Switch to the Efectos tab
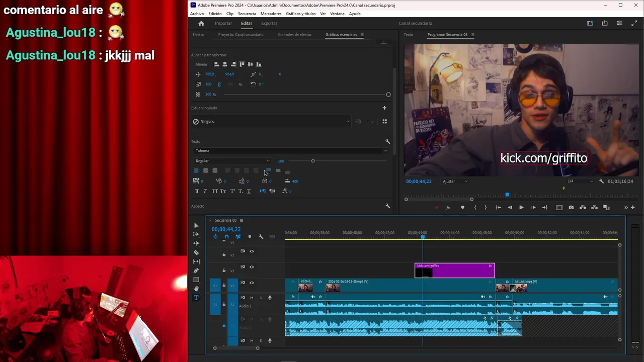Viewport: 644px width, 362px height. 198,35
